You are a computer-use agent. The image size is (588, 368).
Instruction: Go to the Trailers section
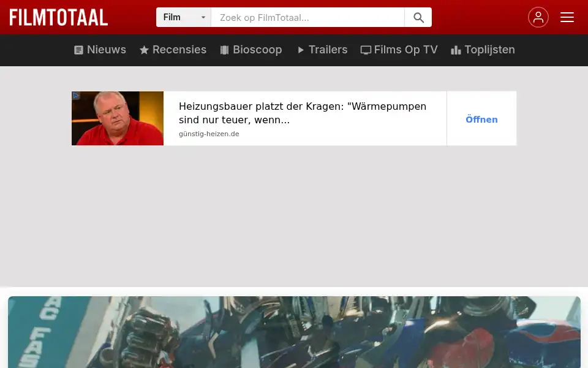[x=322, y=50]
